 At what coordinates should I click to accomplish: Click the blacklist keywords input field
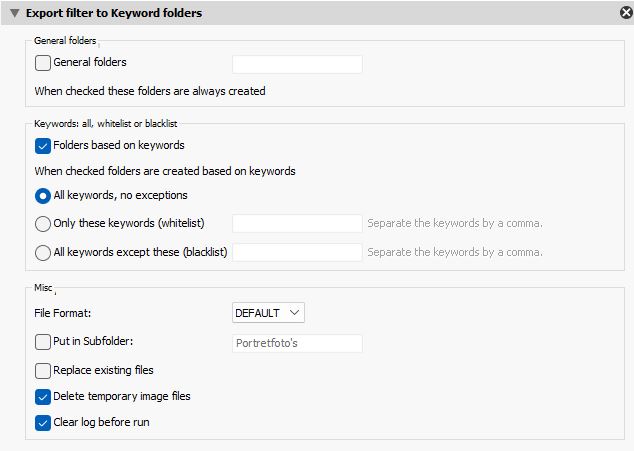tap(297, 253)
